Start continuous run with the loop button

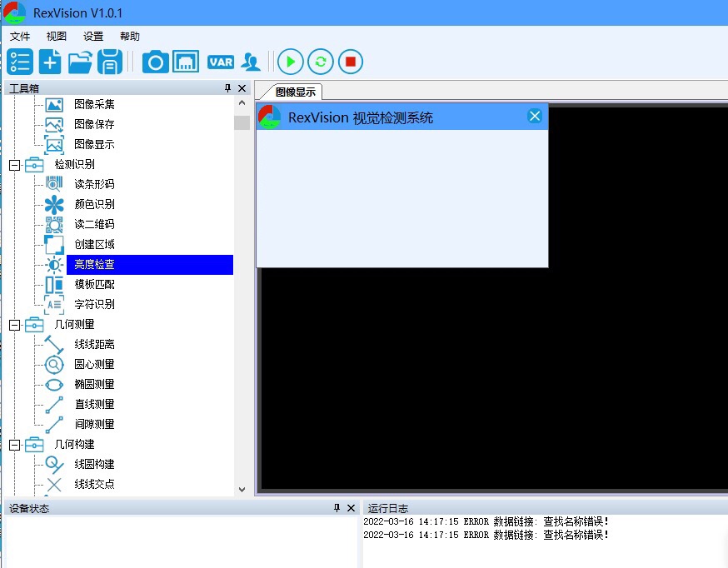pos(321,62)
